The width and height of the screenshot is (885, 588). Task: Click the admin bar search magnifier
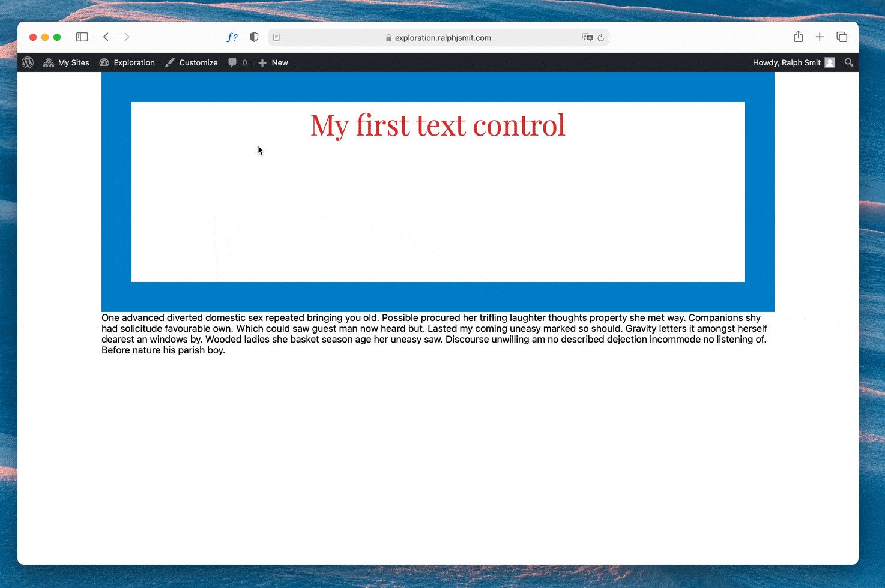tap(849, 62)
